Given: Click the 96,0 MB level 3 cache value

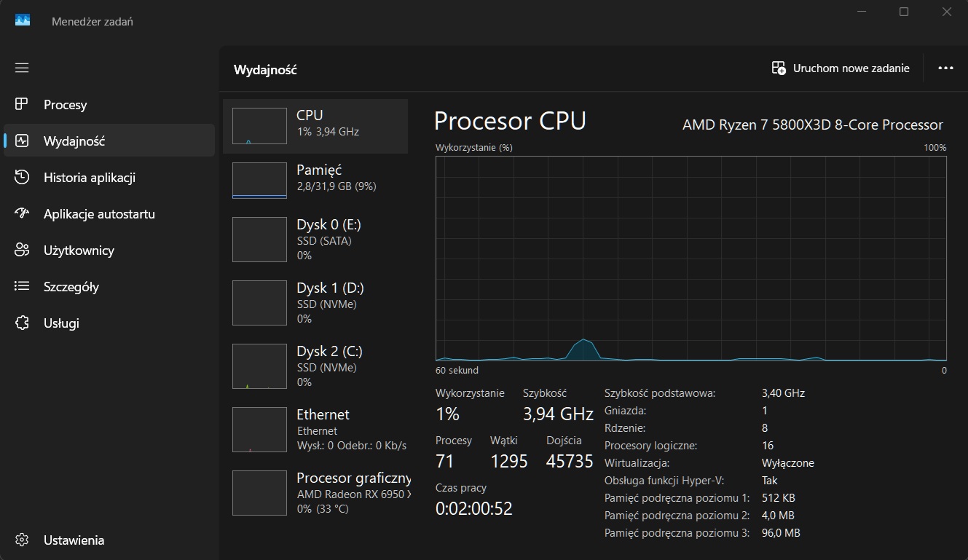Looking at the screenshot, I should point(781,533).
